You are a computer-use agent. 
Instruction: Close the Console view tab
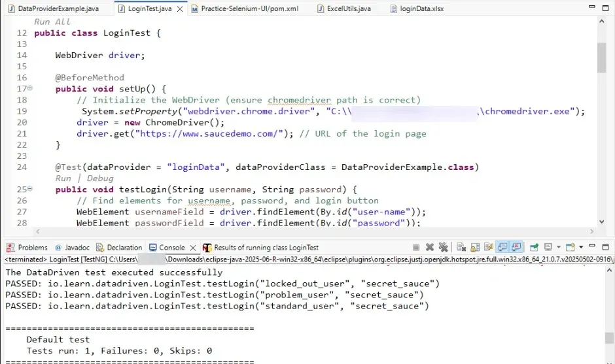click(193, 248)
